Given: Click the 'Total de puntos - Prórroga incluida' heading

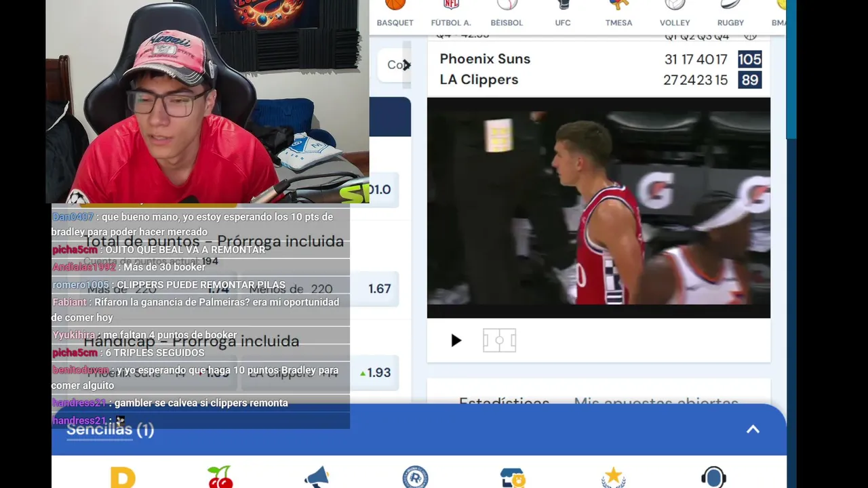Looking at the screenshot, I should point(214,241).
